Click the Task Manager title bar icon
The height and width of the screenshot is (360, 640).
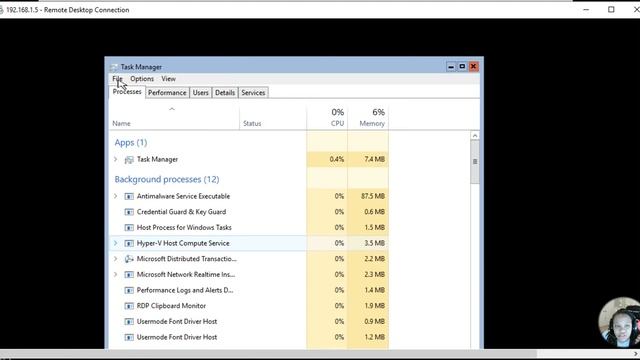coord(114,67)
